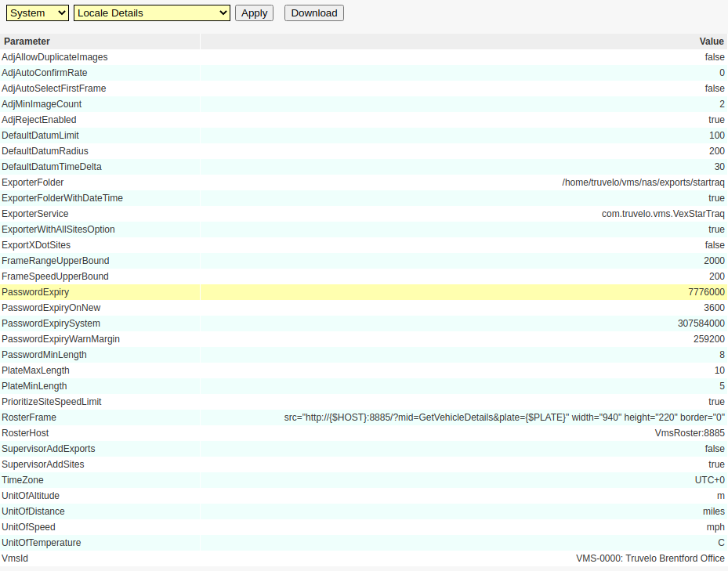This screenshot has height=571, width=728.
Task: Select the AdjAllowDuplicateImages parameter row
Action: 55,57
